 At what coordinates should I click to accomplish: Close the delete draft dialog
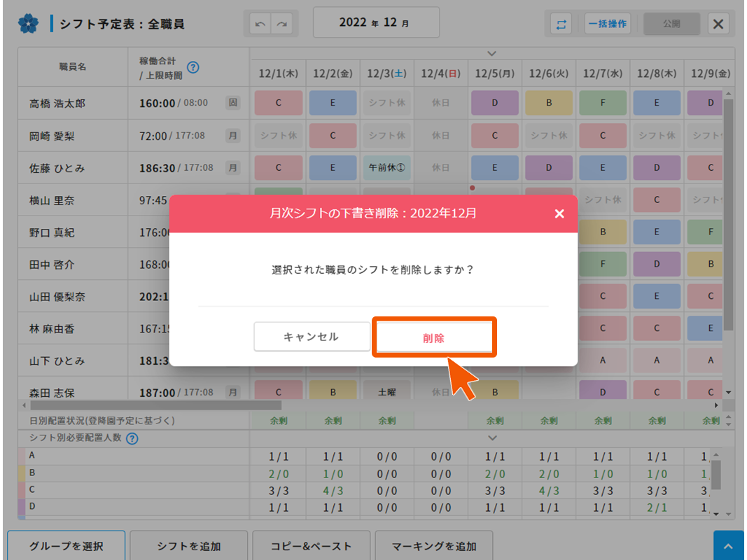pyautogui.click(x=559, y=213)
